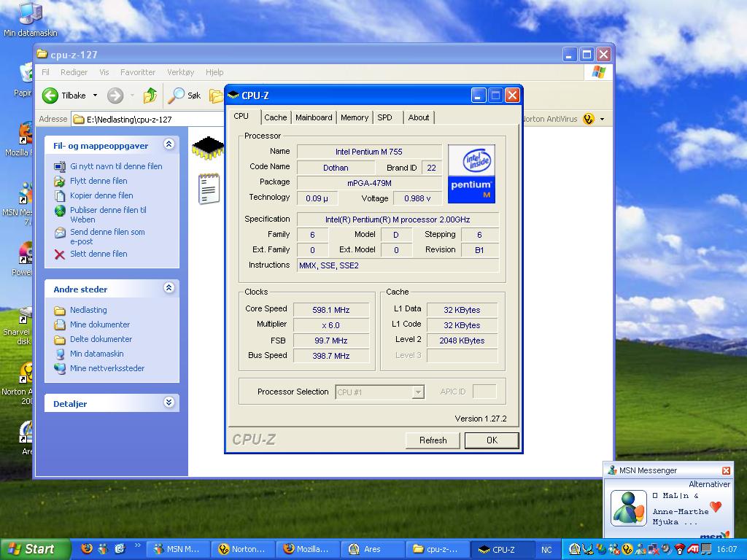Screen dimensions: 747x560
Task: Select the cpu-z chip executable file icon
Action: (208, 148)
